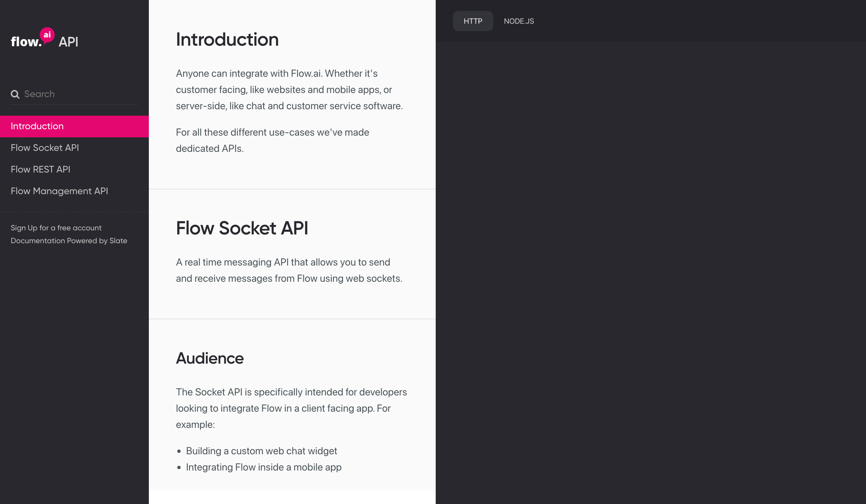
Task: Click paragraph starting 'Anyone can integrate with Flow.ai'
Action: 289,90
